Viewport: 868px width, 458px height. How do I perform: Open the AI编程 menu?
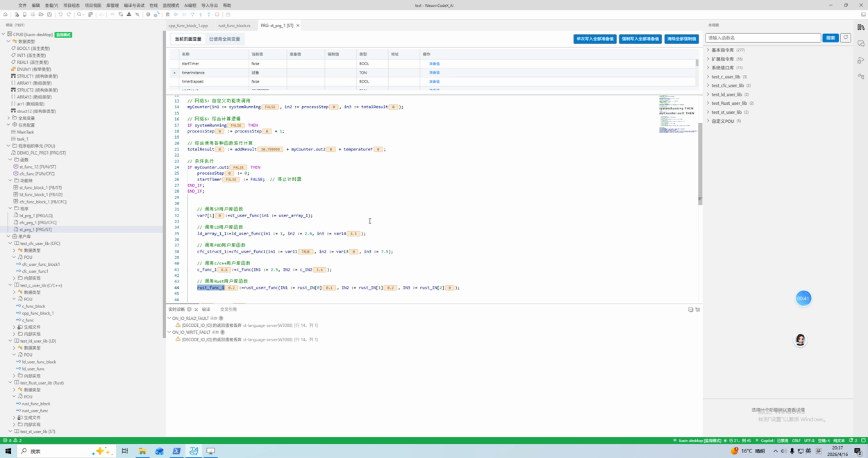click(190, 6)
